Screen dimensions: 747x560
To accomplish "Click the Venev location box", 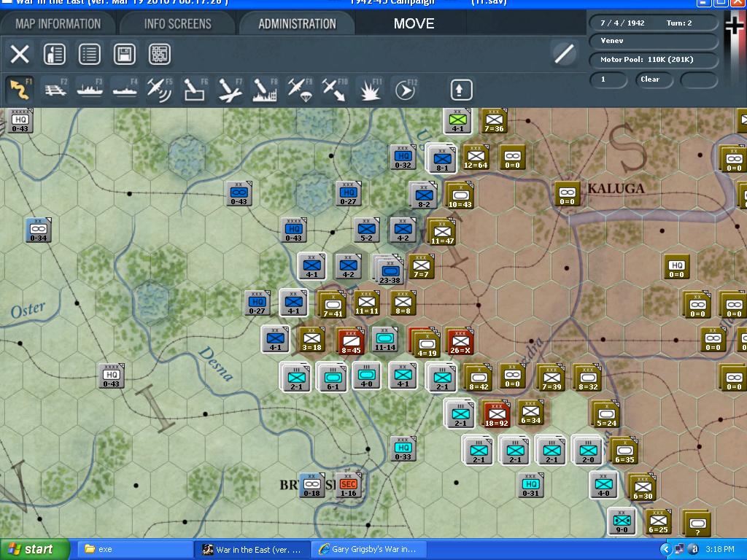I will [x=653, y=41].
